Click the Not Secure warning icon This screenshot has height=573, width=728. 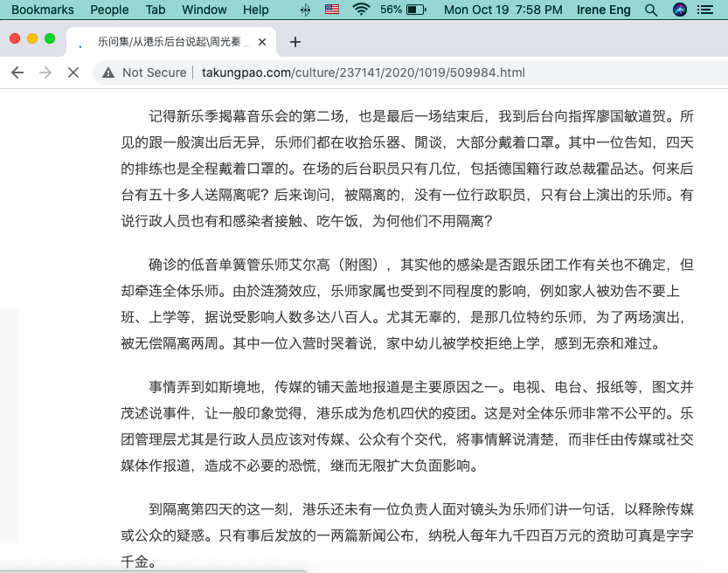point(108,72)
